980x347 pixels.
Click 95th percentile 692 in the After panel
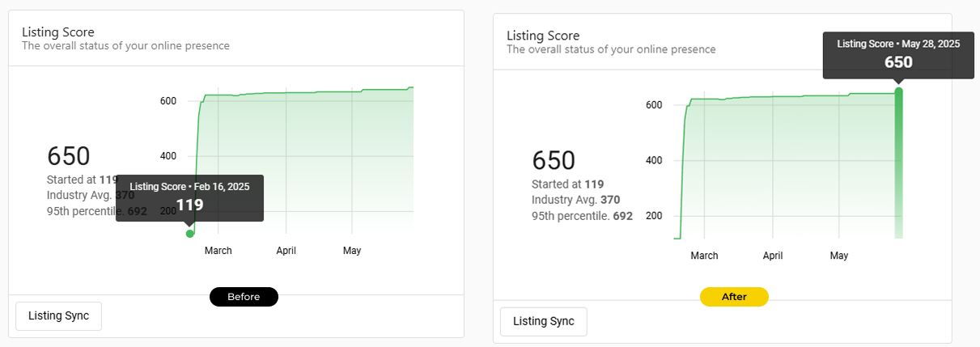click(x=582, y=216)
